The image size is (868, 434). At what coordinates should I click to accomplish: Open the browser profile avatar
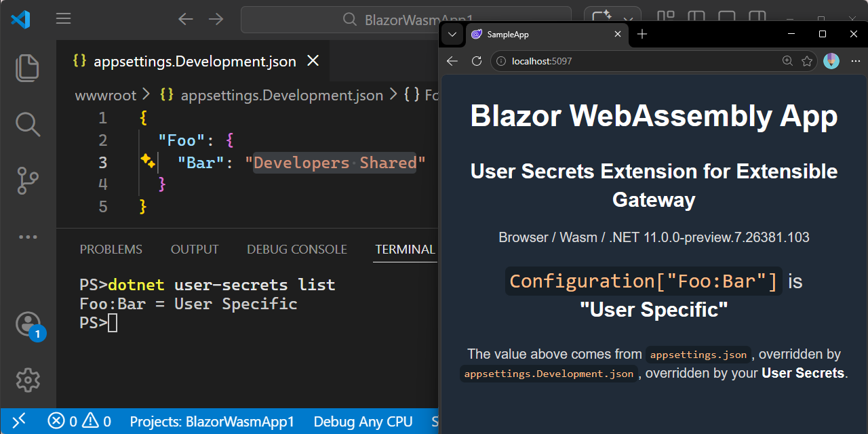tap(831, 61)
